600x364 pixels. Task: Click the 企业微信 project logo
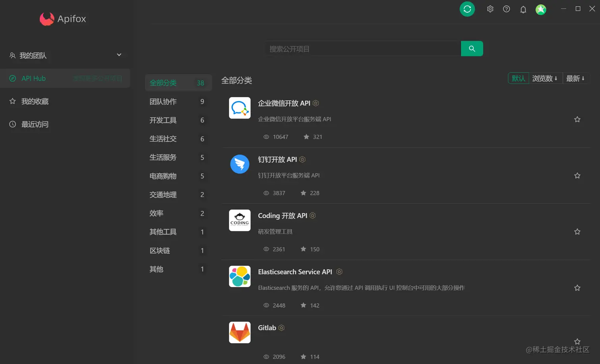click(240, 108)
